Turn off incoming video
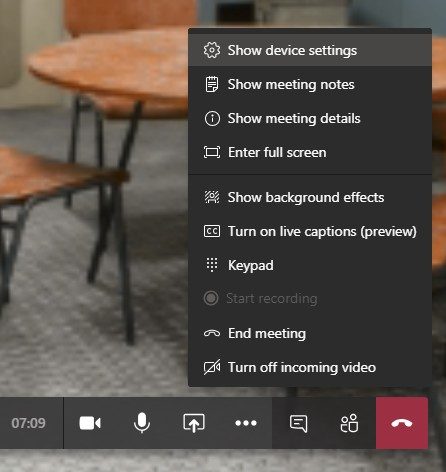The height and width of the screenshot is (472, 446). tap(310, 367)
